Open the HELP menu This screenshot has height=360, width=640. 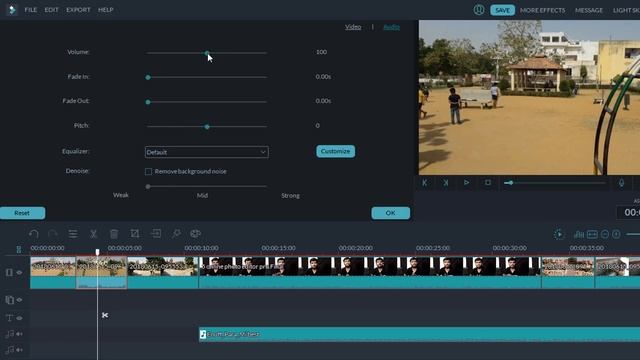[105, 10]
